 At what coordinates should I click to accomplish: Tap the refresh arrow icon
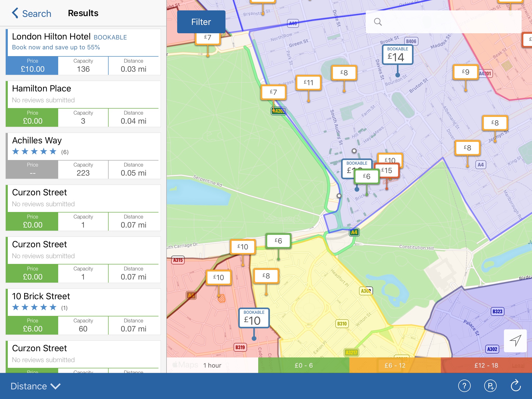pyautogui.click(x=516, y=385)
